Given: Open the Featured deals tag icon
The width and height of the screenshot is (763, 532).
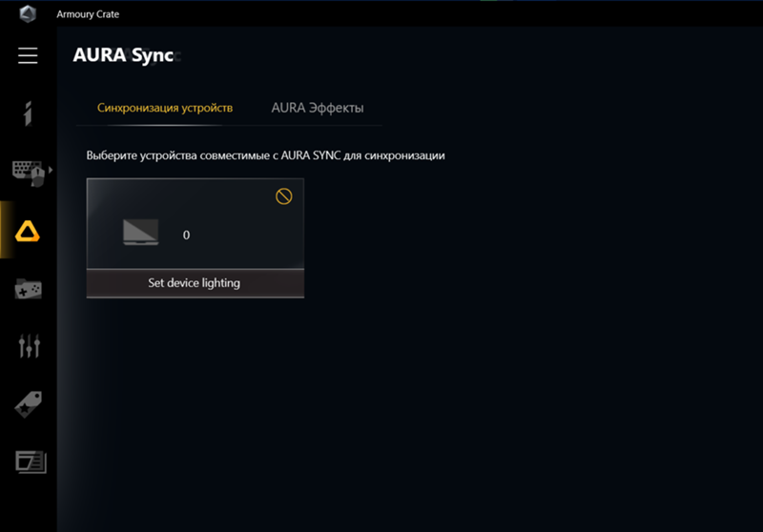Looking at the screenshot, I should tap(29, 404).
